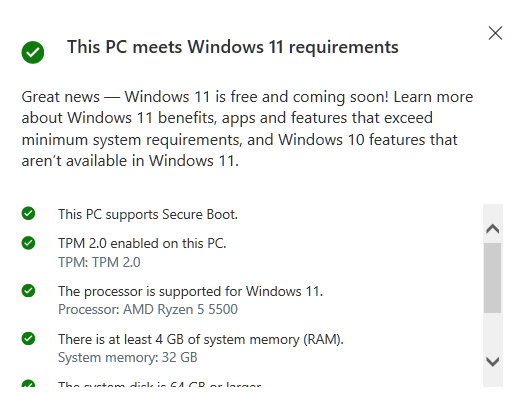Click the processor supported checkmark icon

(28, 291)
